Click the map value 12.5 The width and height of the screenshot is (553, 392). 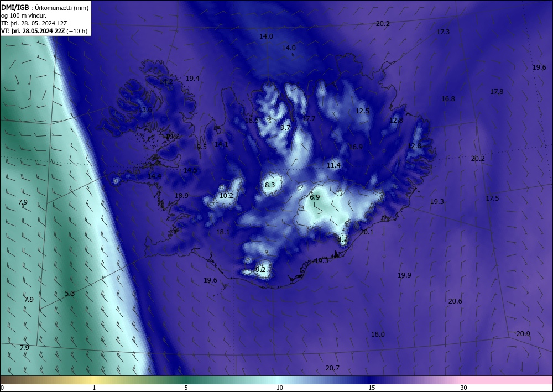tap(362, 111)
